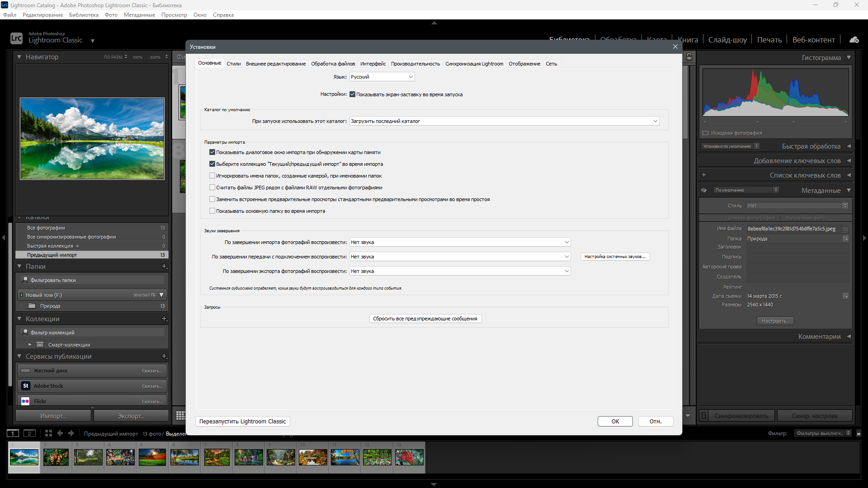The image size is (868, 488).
Task: Click the hard drive publish service icon
Action: click(x=25, y=371)
